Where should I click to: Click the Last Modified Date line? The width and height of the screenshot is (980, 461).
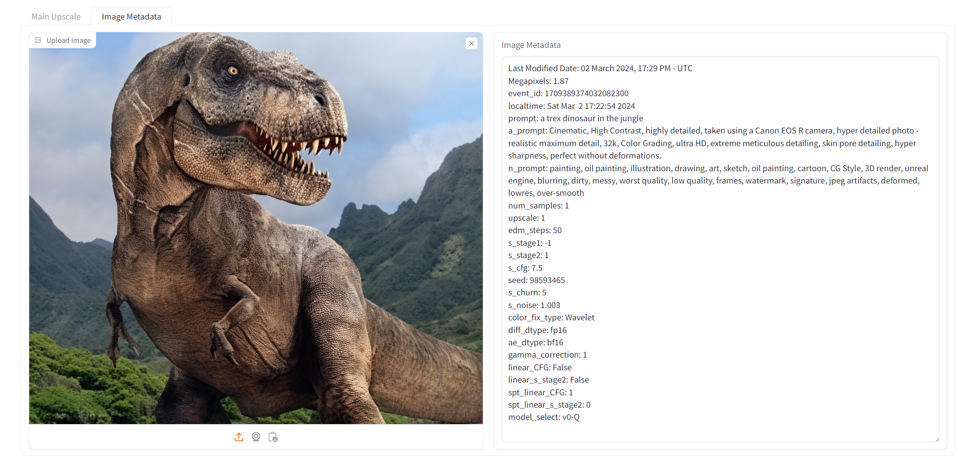(x=600, y=68)
